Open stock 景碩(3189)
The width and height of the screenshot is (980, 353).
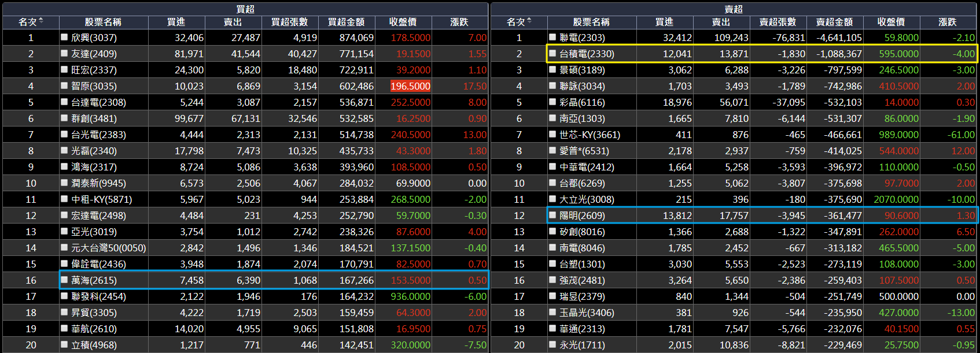(x=582, y=70)
